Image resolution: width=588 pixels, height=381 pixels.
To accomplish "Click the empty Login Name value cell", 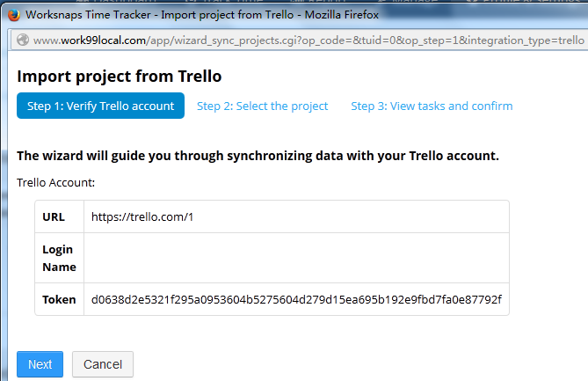I will pyautogui.click(x=296, y=257).
